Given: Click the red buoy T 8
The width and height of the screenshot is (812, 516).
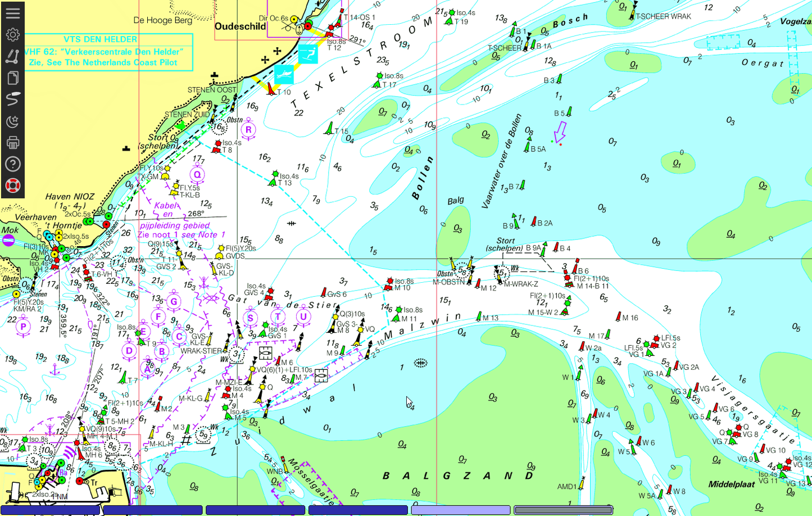Looking at the screenshot, I should (x=216, y=147).
